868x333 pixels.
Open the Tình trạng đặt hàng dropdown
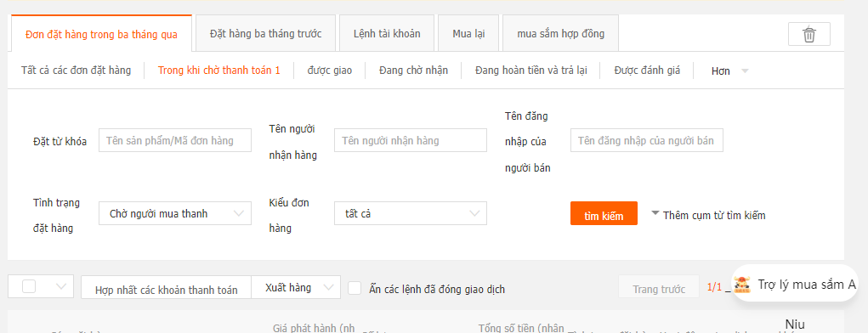(175, 213)
